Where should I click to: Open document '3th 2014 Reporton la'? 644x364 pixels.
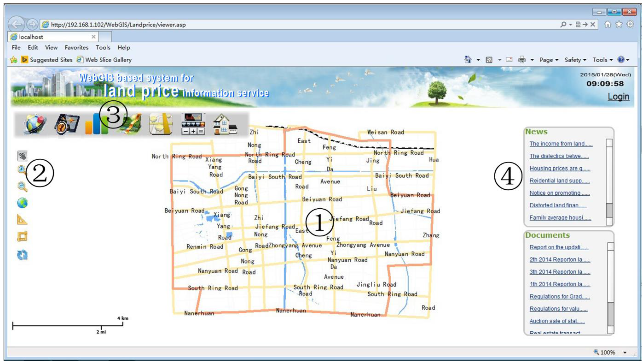(560, 272)
